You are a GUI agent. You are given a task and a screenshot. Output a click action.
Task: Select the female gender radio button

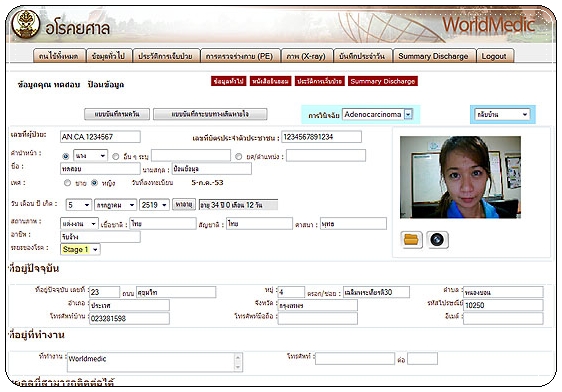click(x=94, y=183)
